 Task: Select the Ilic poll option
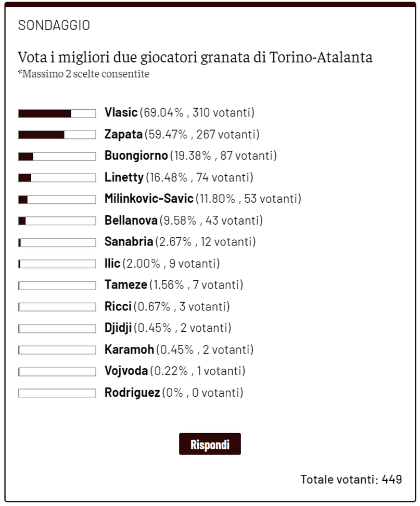(x=112, y=263)
